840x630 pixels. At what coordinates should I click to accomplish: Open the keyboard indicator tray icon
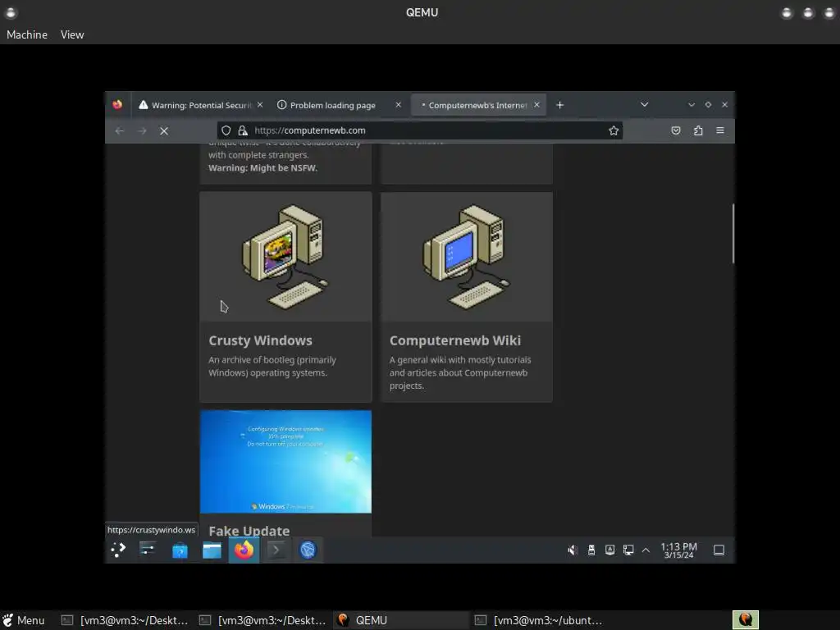click(x=609, y=550)
